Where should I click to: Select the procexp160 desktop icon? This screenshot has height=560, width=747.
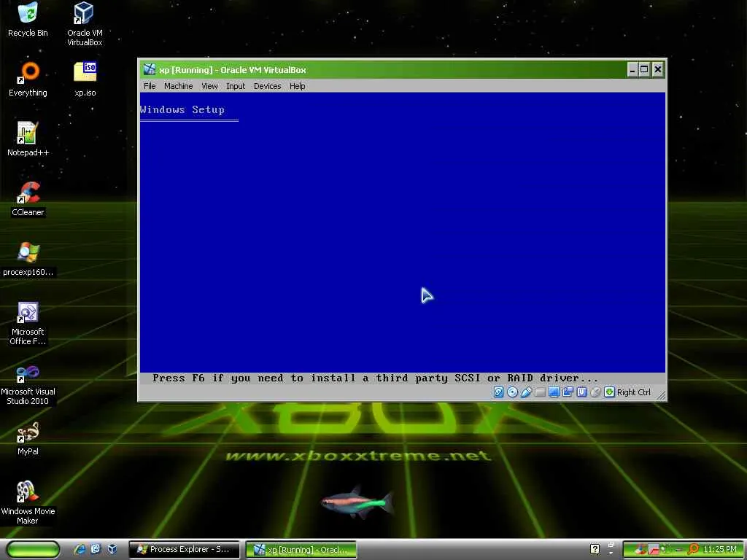[28, 259]
